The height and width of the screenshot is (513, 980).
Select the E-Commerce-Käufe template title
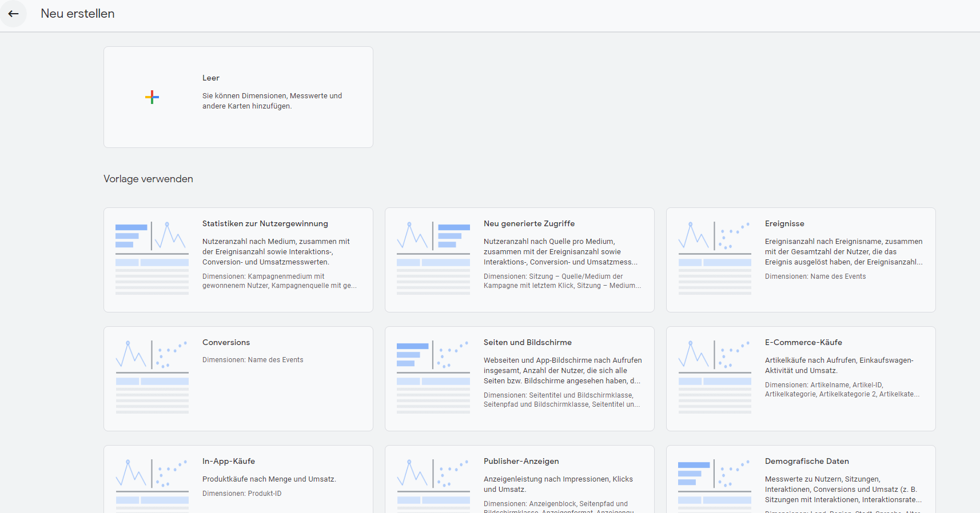click(803, 343)
